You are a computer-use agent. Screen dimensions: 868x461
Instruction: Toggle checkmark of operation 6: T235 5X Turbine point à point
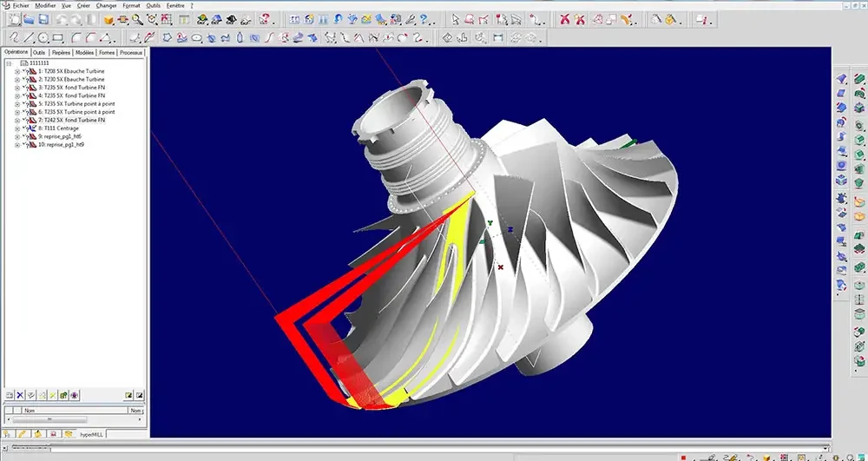pos(24,112)
